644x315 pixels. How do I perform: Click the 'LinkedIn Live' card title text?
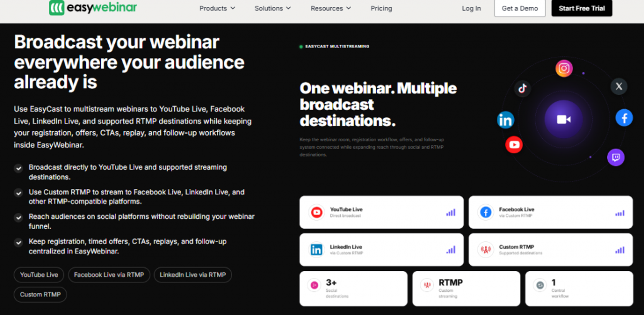pos(346,247)
